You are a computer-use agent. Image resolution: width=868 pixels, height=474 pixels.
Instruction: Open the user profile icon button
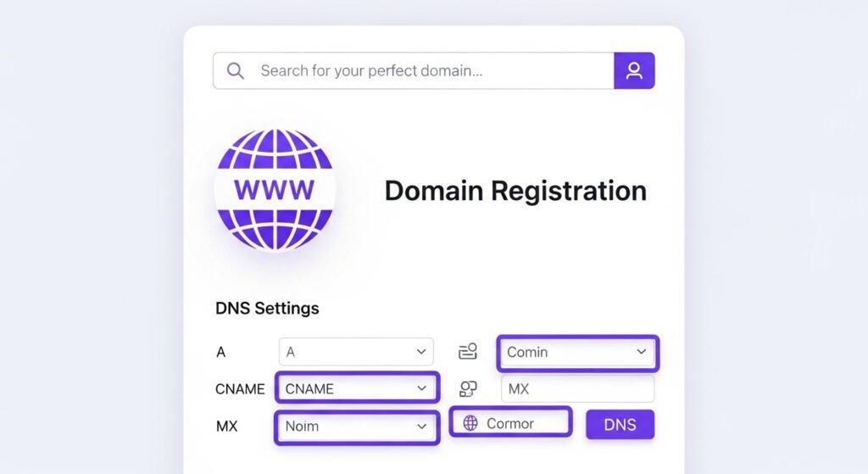point(634,71)
